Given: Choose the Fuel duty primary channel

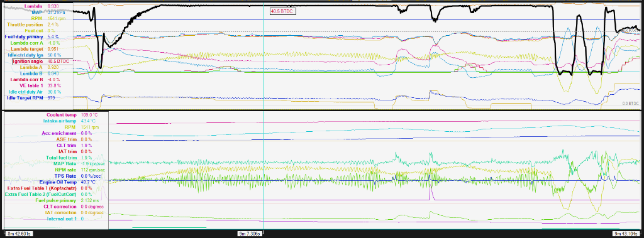Looking at the screenshot, I should coord(25,36).
